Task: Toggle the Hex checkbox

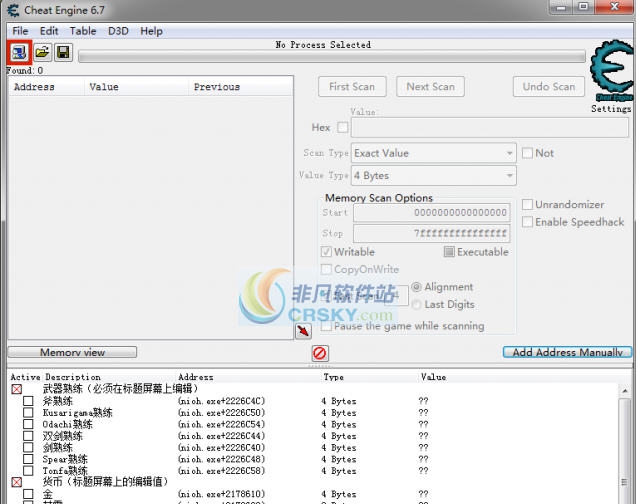Action: tap(343, 127)
